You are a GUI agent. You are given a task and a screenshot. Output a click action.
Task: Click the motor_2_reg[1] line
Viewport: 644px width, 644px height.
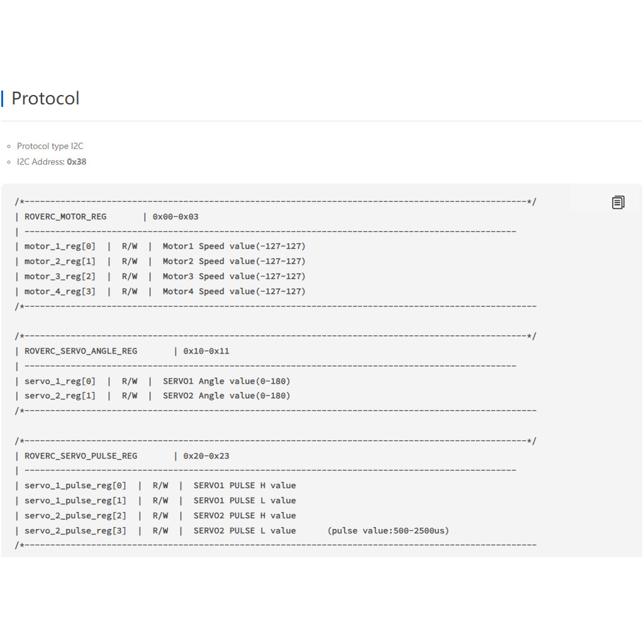pyautogui.click(x=60, y=261)
